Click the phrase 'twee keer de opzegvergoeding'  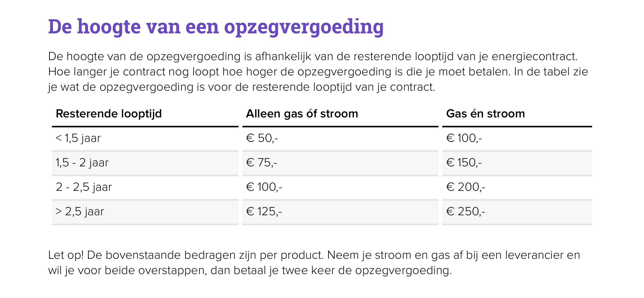point(367,271)
